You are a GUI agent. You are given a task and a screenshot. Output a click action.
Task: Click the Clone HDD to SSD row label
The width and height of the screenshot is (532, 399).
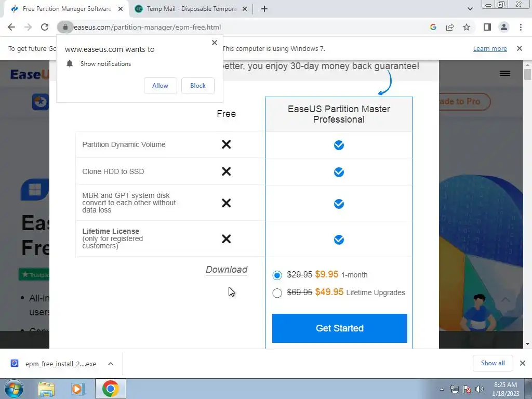point(113,171)
